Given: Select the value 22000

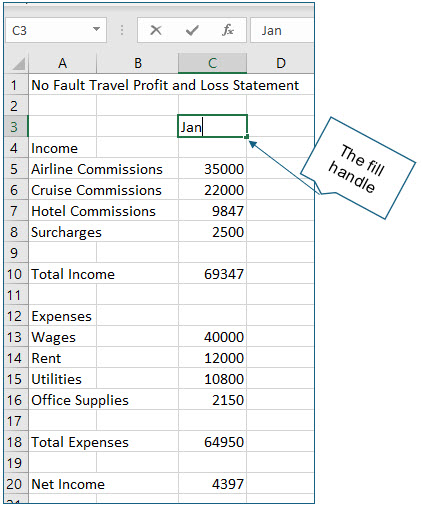Looking at the screenshot, I should 213,190.
